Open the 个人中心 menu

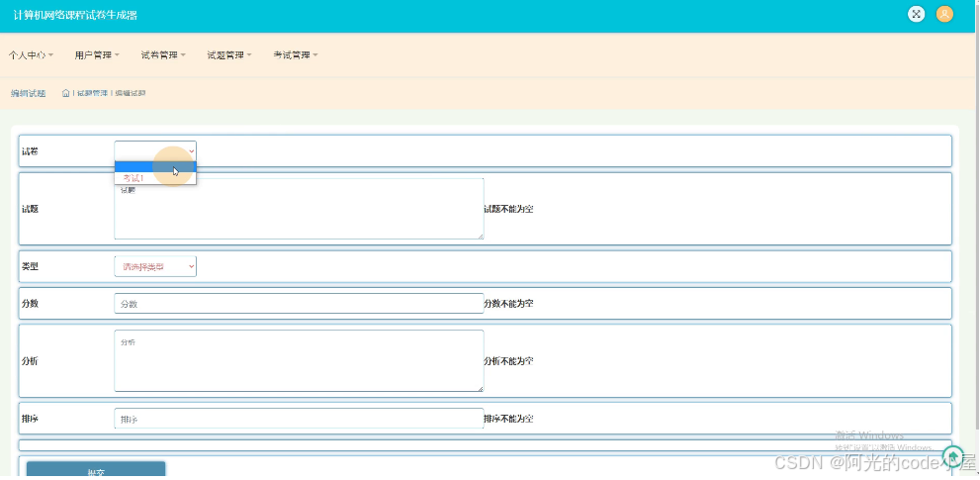pyautogui.click(x=31, y=55)
